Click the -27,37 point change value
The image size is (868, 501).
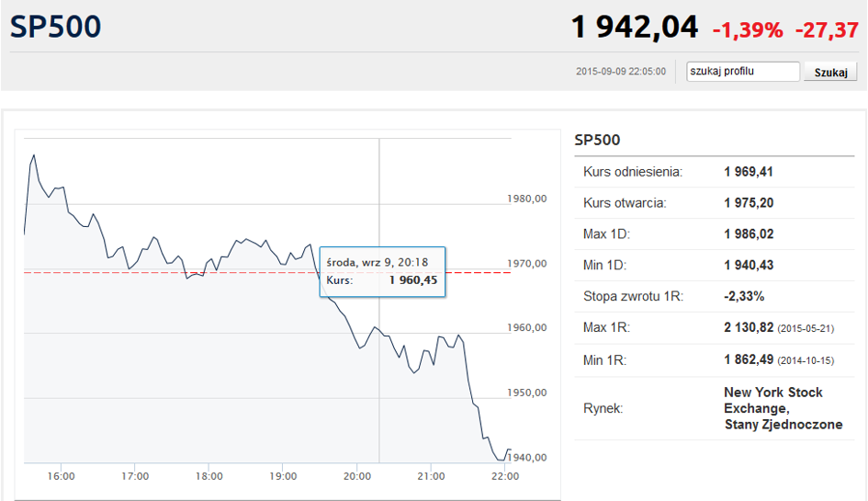coord(827,29)
